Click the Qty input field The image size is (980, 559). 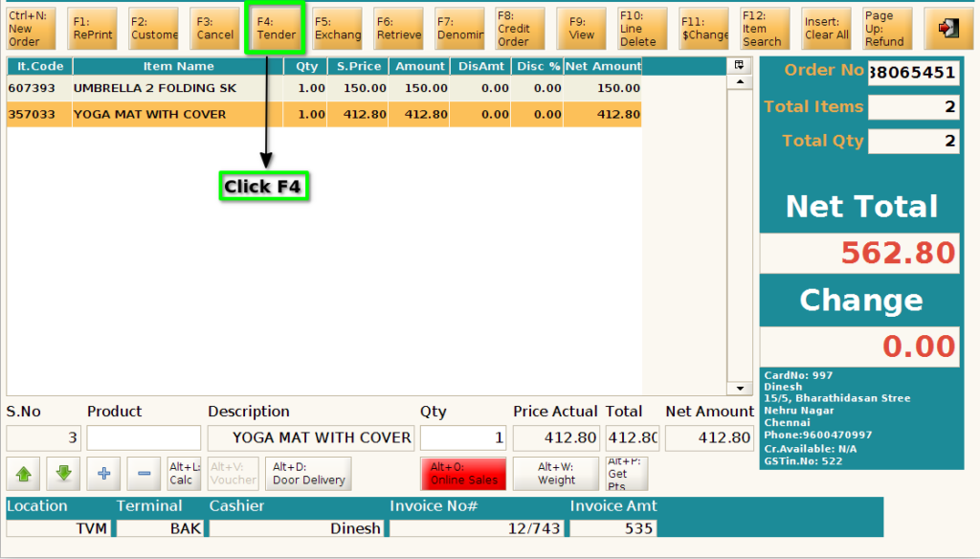point(463,437)
